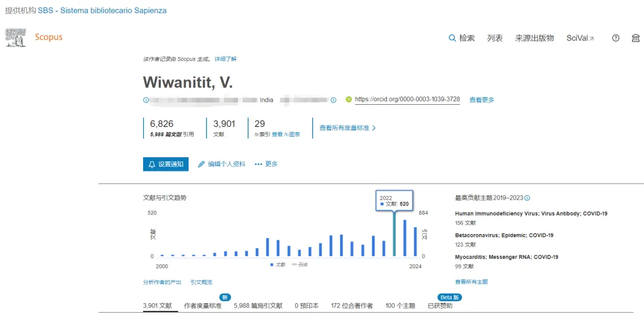Click the help question mark icon
644x321 pixels.
[615, 38]
